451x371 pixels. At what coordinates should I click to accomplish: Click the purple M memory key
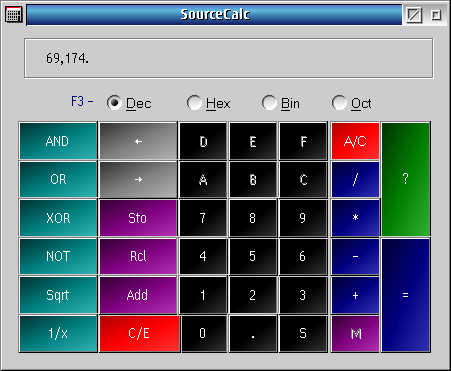click(355, 333)
